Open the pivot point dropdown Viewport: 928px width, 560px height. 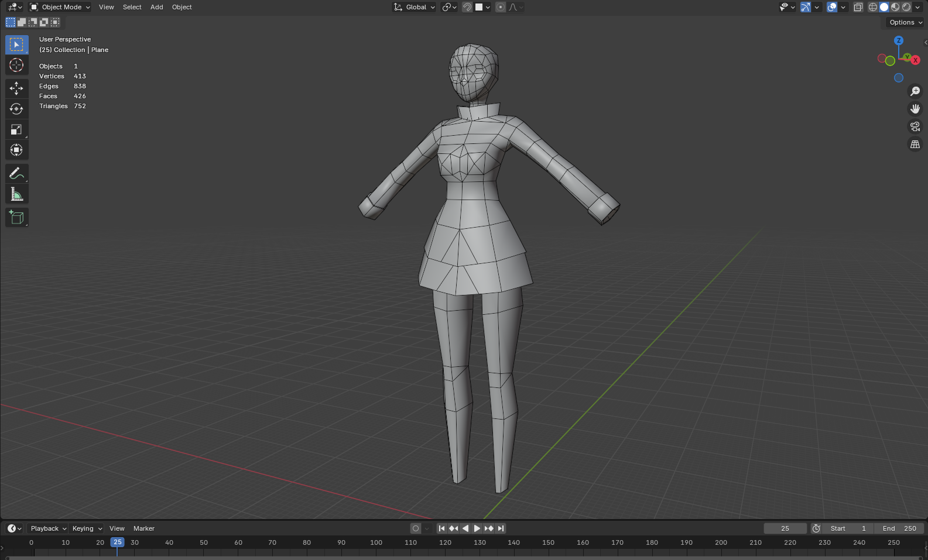pyautogui.click(x=450, y=7)
